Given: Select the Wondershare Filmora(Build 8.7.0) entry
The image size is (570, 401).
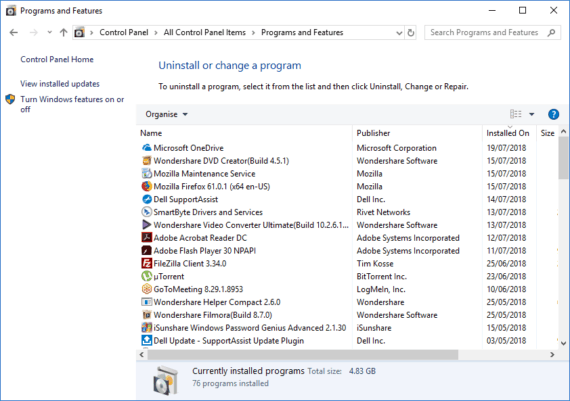Looking at the screenshot, I should pos(213,315).
